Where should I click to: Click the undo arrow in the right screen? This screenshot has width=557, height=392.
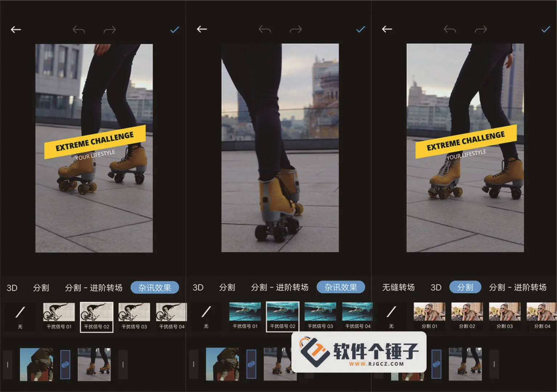[x=450, y=29]
